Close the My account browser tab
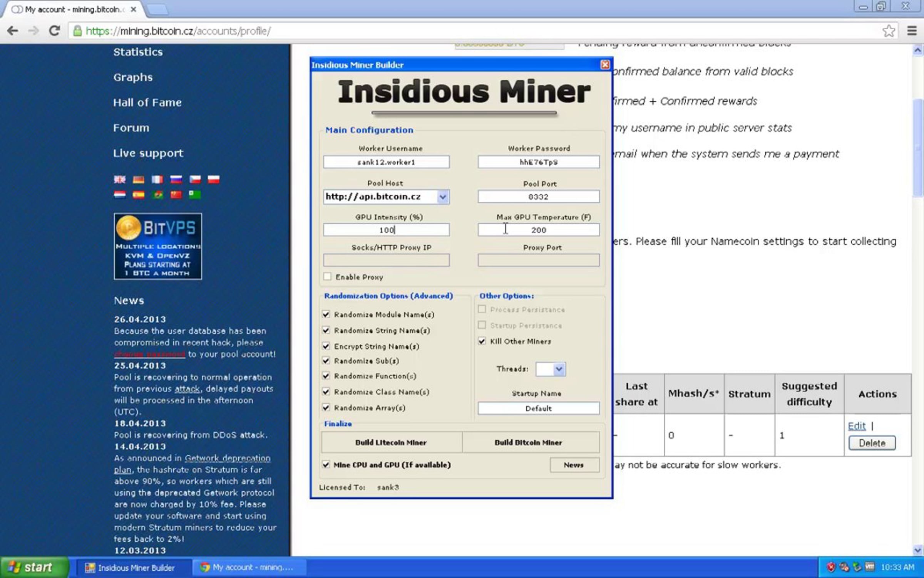924x578 pixels. (134, 10)
